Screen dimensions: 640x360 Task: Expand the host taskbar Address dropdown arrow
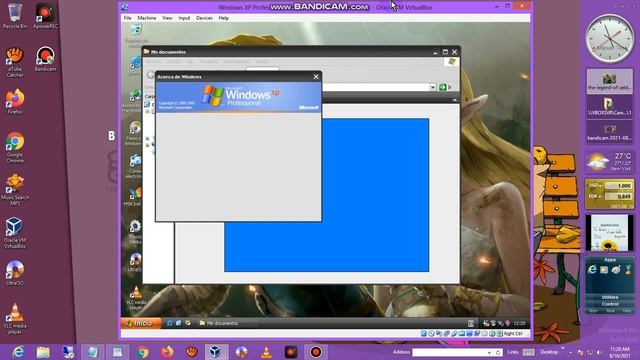[489, 353]
